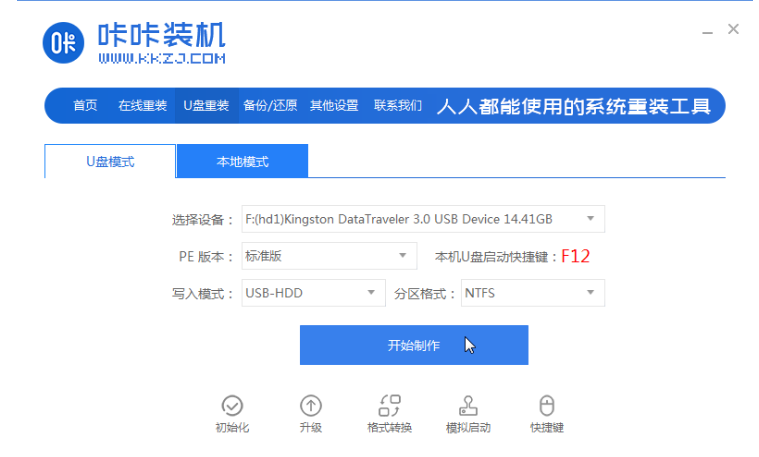Select the U盘模式 tab

pos(110,161)
